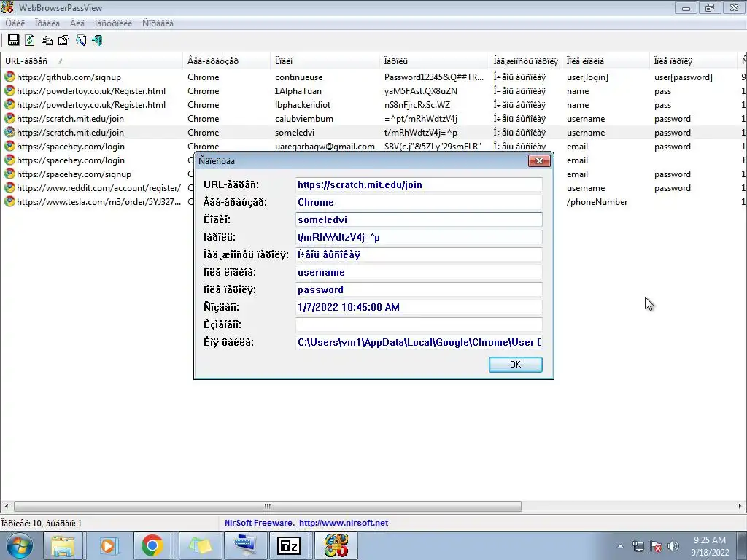Open Windows Explorer from the taskbar
747x560 pixels.
(x=63, y=545)
